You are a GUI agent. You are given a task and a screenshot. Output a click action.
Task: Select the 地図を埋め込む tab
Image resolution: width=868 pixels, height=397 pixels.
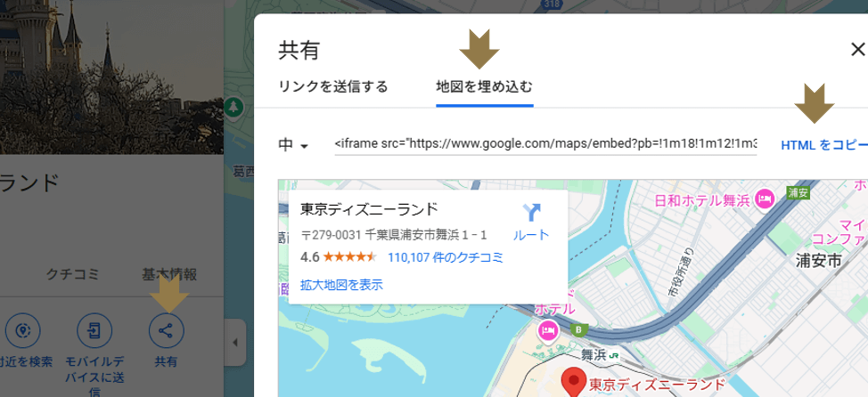click(485, 87)
